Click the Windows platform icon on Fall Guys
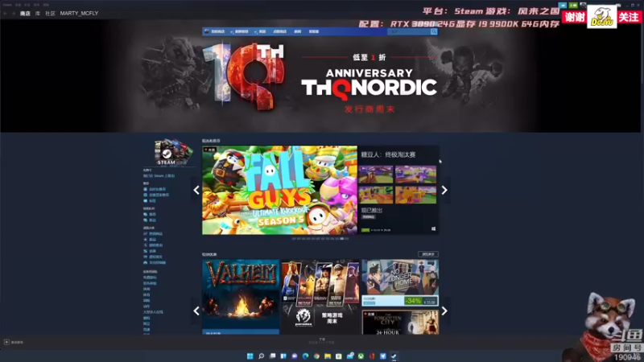Image resolution: width=644 pixels, height=362 pixels. point(433,229)
